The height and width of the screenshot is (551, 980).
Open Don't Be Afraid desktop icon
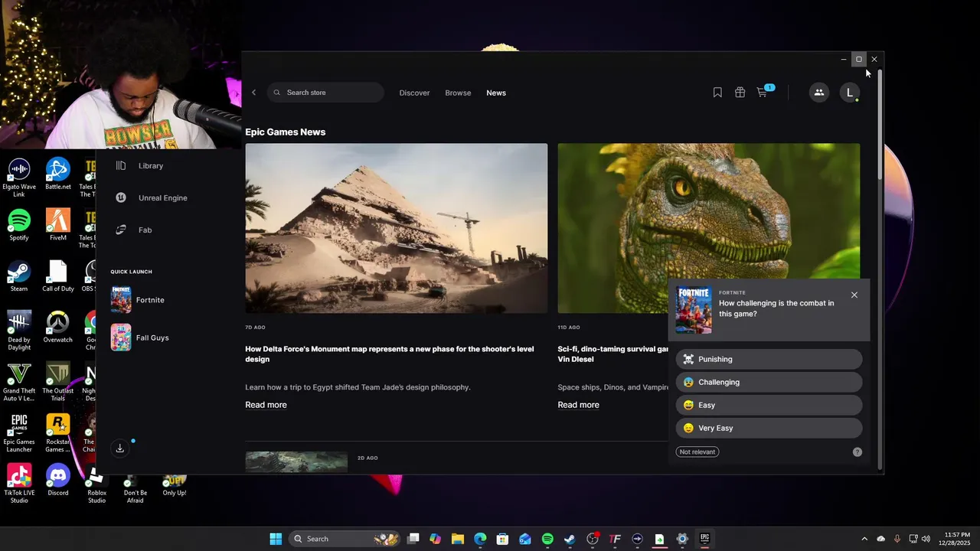[x=135, y=490]
